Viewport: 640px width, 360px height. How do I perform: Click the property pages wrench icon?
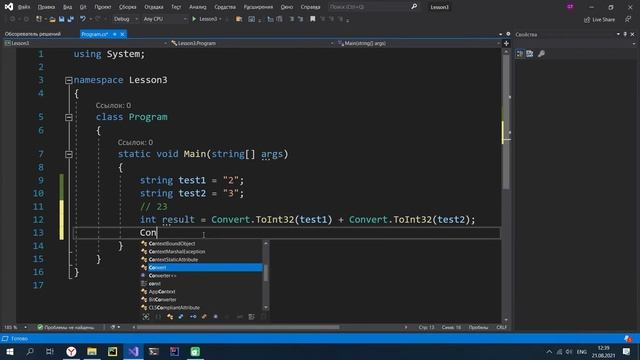pyautogui.click(x=541, y=54)
